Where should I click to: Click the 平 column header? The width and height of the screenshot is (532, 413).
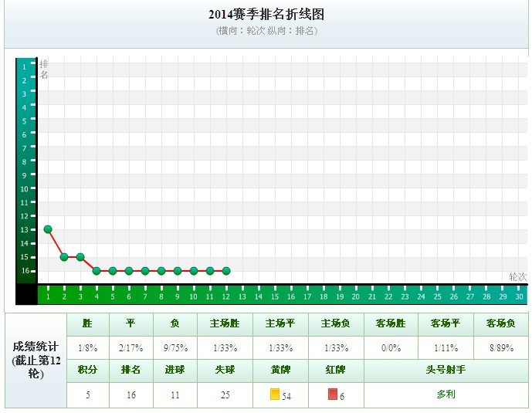click(131, 323)
